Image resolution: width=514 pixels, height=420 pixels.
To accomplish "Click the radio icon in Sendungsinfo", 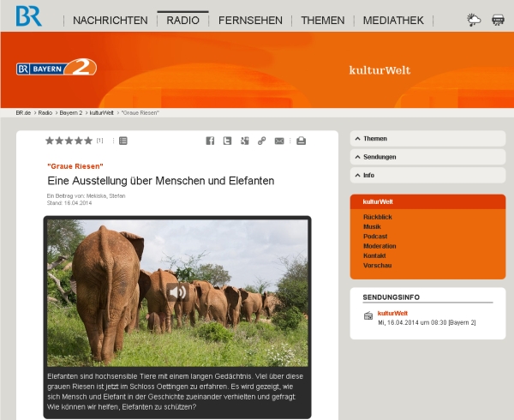I will tap(368, 315).
